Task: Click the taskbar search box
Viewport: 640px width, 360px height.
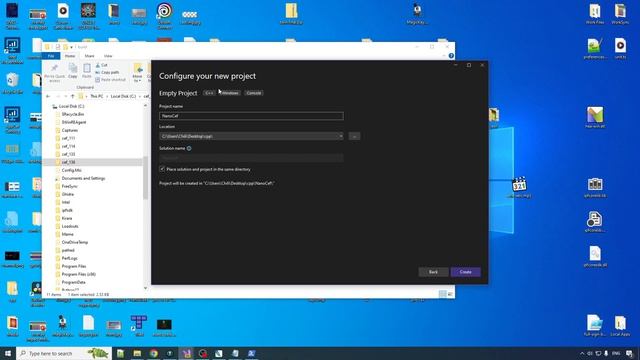Action: pos(64,353)
